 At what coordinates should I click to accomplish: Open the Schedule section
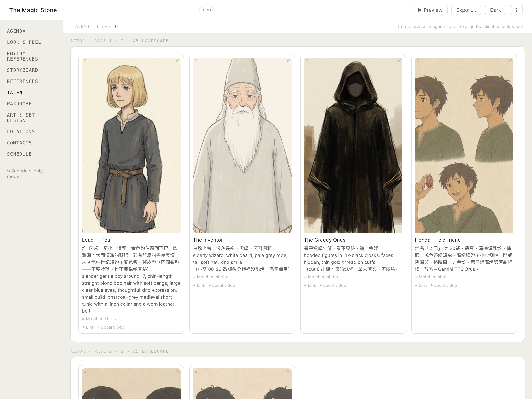[x=19, y=154]
